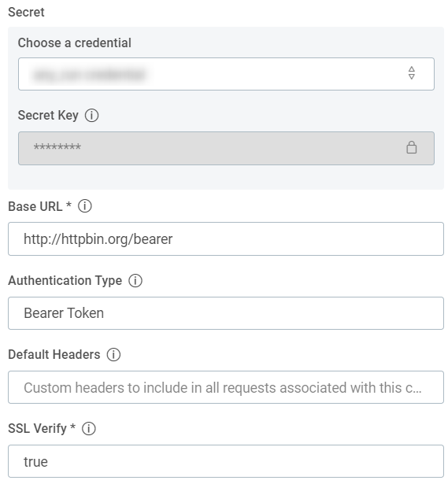The image size is (448, 484).
Task: Click the up-down arrows in credential selector
Action: coord(411,73)
